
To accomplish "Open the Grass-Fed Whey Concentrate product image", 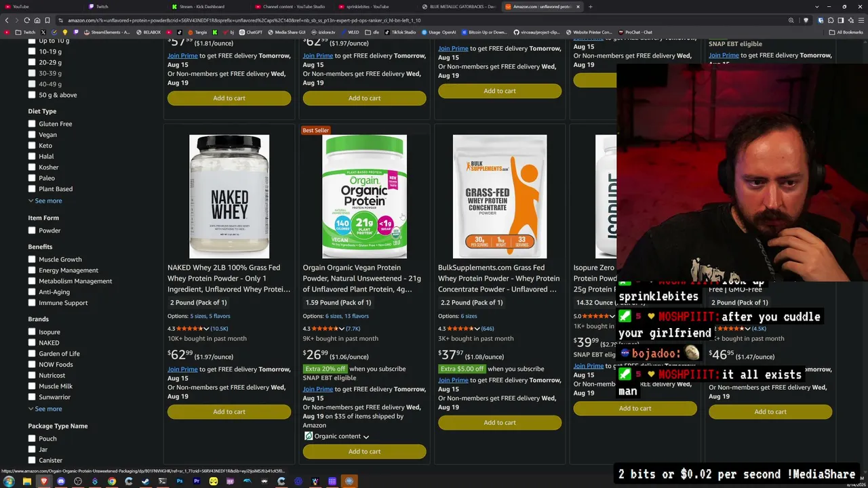I will (x=500, y=197).
